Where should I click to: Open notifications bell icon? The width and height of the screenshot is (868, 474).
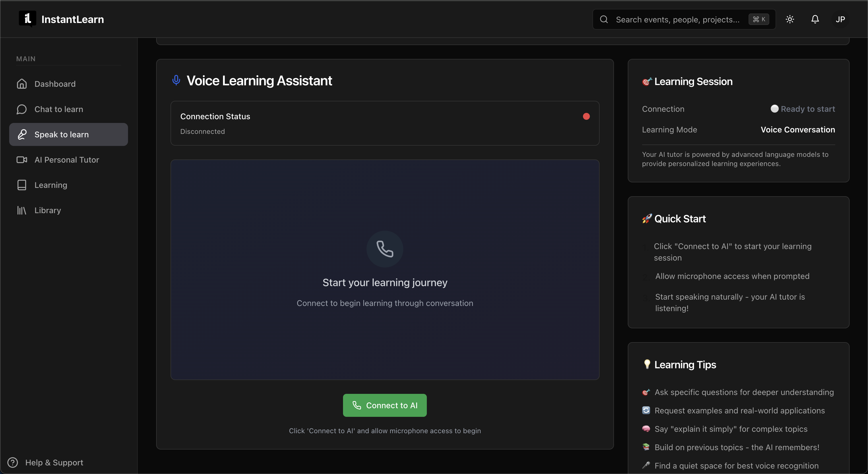pyautogui.click(x=815, y=19)
